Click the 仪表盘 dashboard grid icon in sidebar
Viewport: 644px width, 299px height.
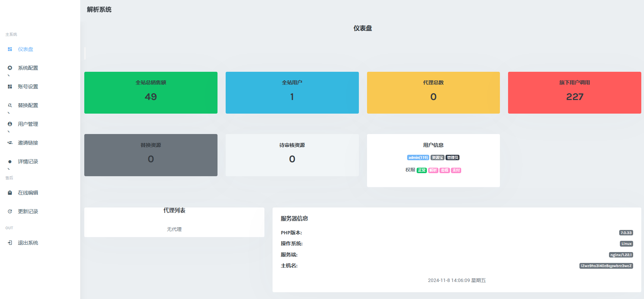point(10,49)
